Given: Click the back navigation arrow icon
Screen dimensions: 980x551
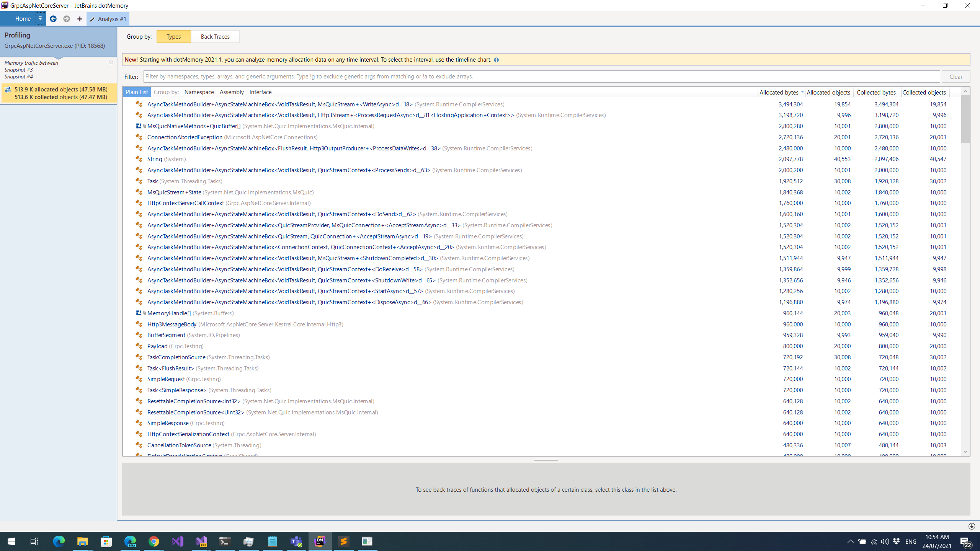Looking at the screenshot, I should (53, 19).
